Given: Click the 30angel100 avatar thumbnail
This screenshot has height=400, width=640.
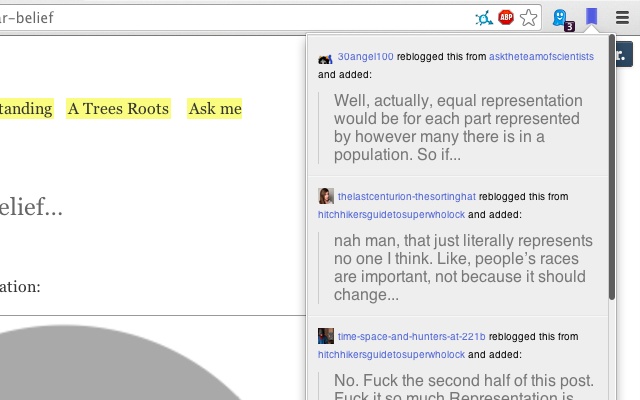Looking at the screenshot, I should coord(325,59).
